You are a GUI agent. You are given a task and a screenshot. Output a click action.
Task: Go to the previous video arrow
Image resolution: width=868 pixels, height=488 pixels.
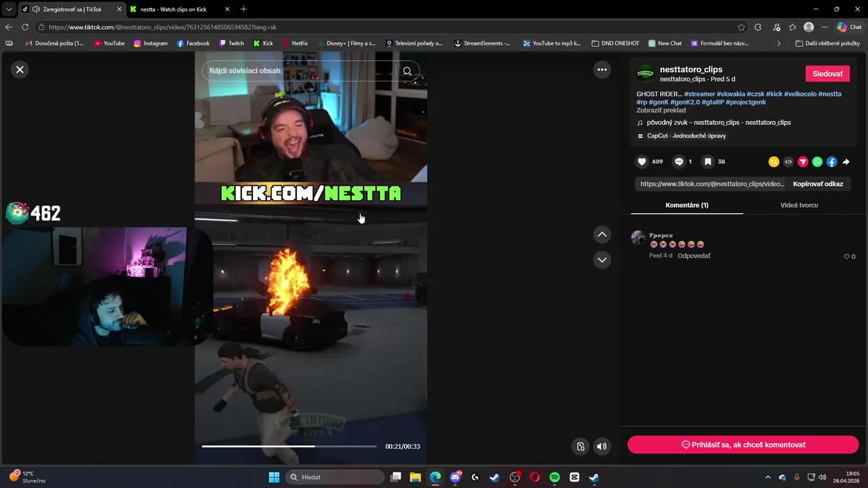601,235
